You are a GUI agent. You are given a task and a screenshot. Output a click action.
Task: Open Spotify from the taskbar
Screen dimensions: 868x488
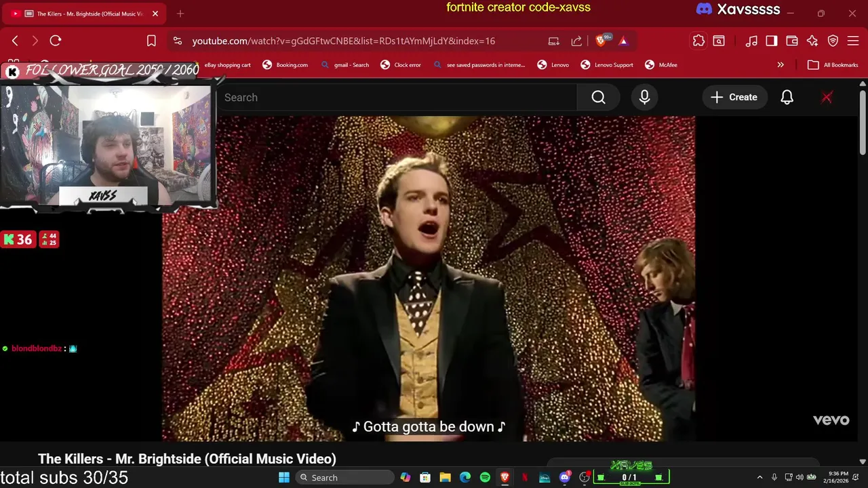point(485,477)
